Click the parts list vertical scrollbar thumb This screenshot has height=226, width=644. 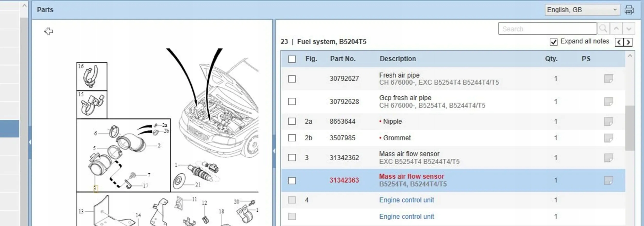(630, 128)
